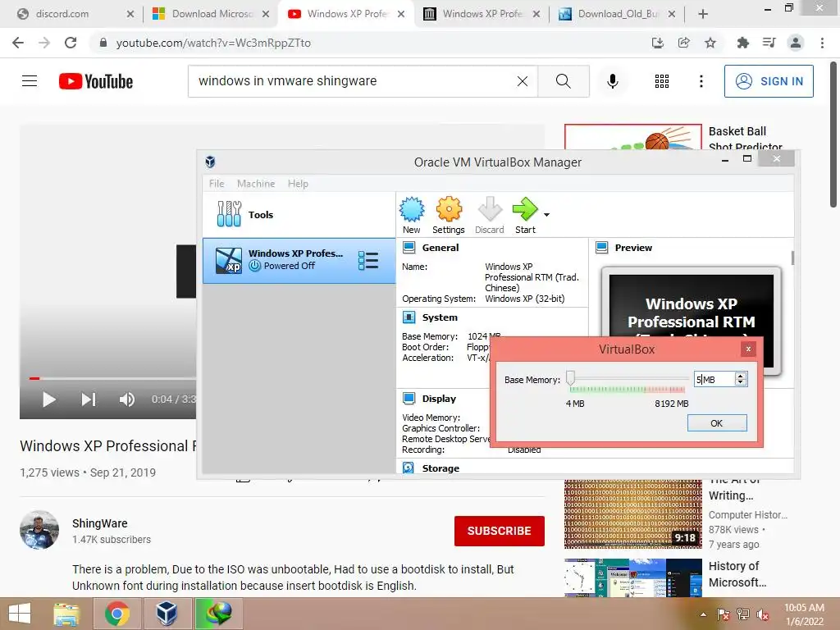Image resolution: width=840 pixels, height=630 pixels.
Task: Mute the YouTube video volume
Action: [127, 399]
